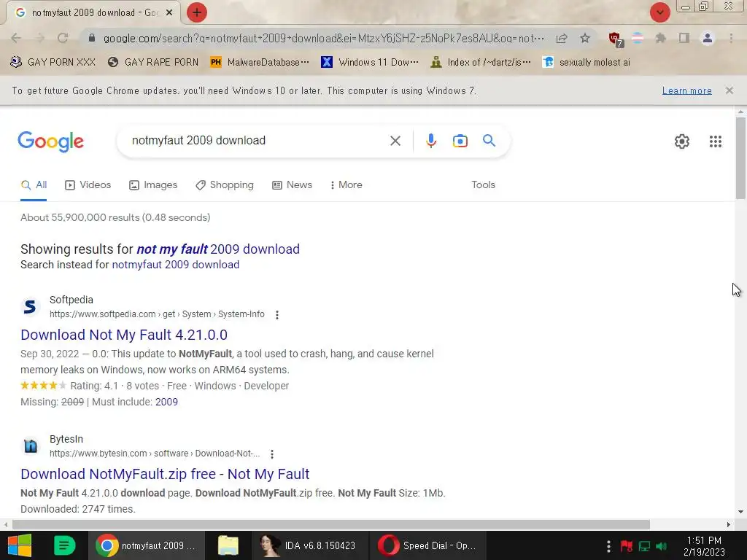Dismiss the Chrome updates infobar

click(x=729, y=90)
